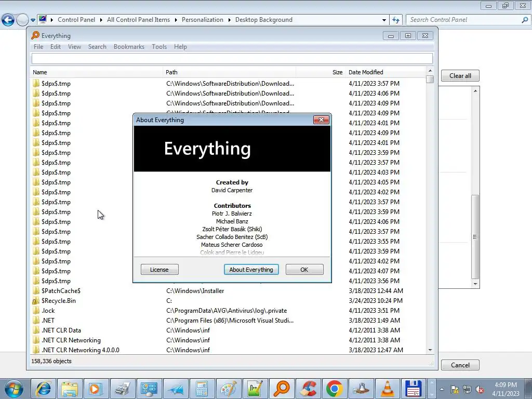Select the .NET CLR Data folder row

[229, 330]
